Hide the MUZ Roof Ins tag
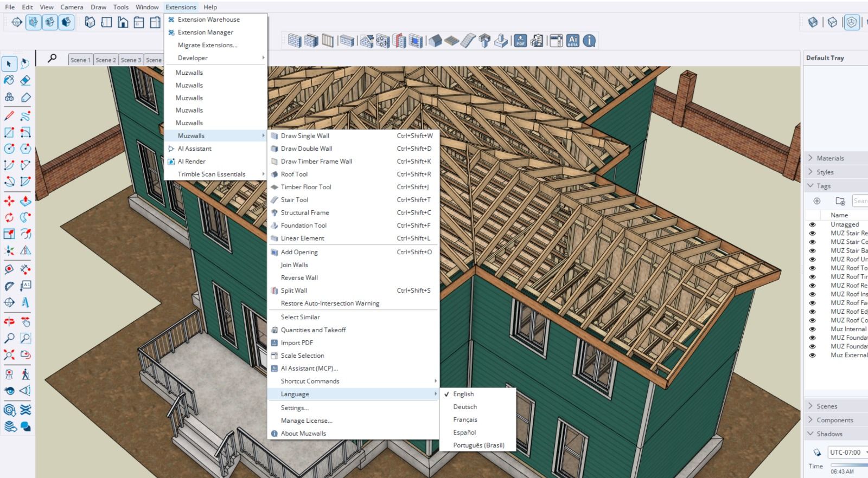 click(812, 294)
